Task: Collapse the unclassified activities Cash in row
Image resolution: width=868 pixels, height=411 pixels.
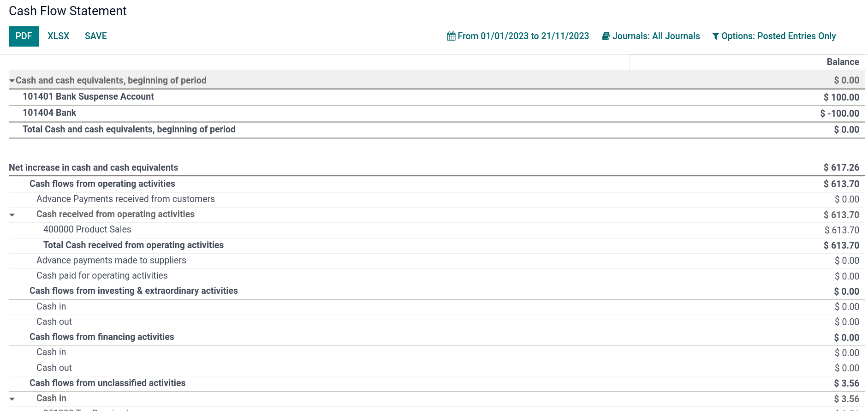Action: click(12, 399)
